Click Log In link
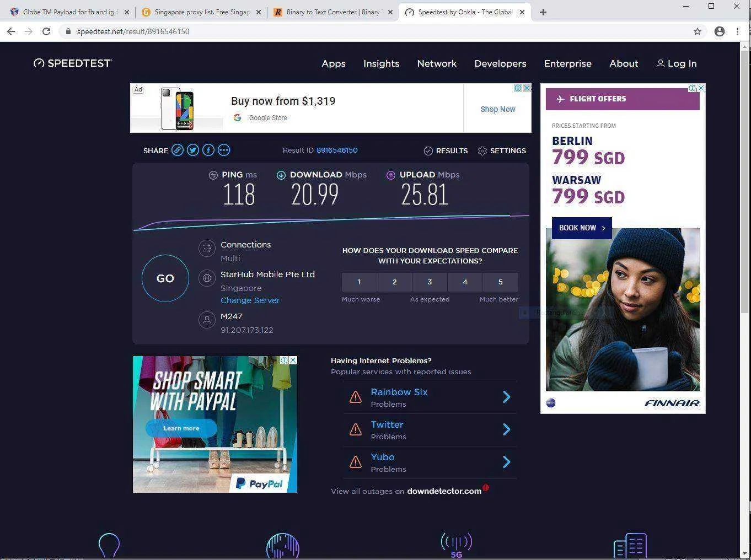The height and width of the screenshot is (560, 751). (x=676, y=63)
